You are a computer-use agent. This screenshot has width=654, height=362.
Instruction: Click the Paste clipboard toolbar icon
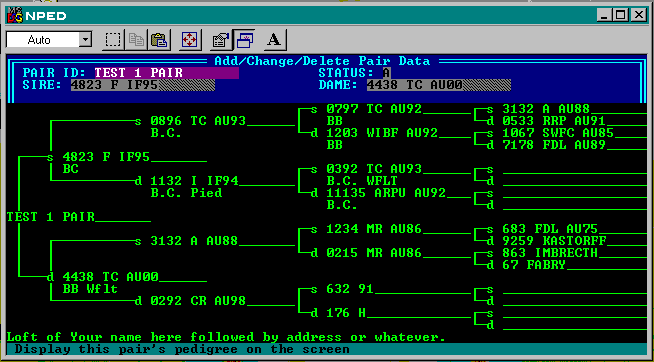[x=159, y=40]
